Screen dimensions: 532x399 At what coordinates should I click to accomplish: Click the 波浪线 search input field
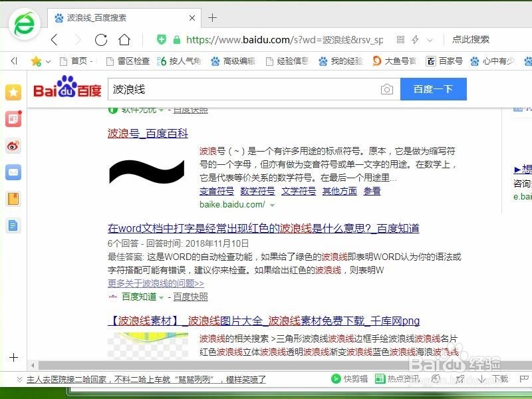pyautogui.click(x=243, y=89)
